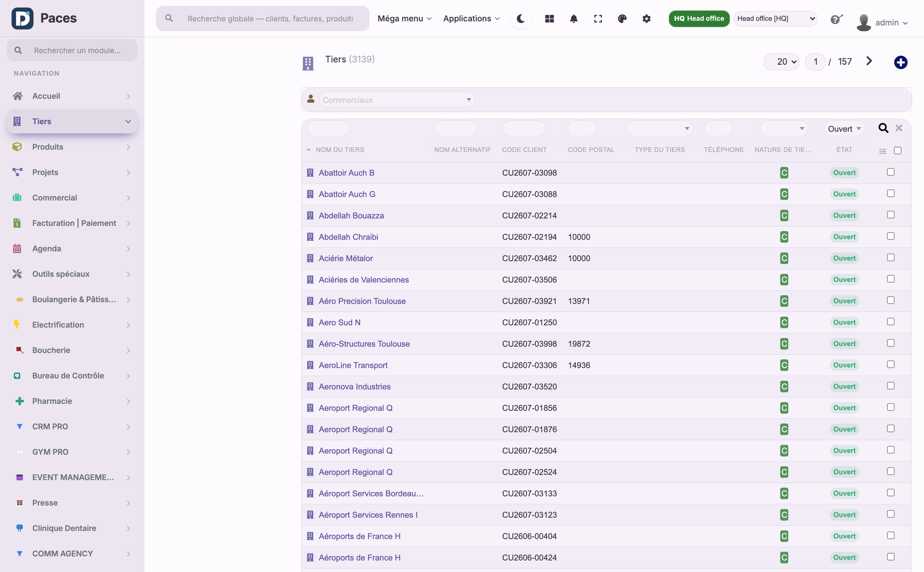Click the Pharmacie green cross icon
The width and height of the screenshot is (924, 572).
(19, 401)
